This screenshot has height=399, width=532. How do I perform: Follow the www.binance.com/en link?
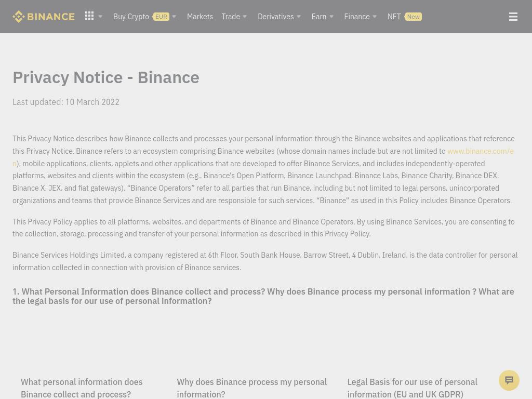(481, 151)
